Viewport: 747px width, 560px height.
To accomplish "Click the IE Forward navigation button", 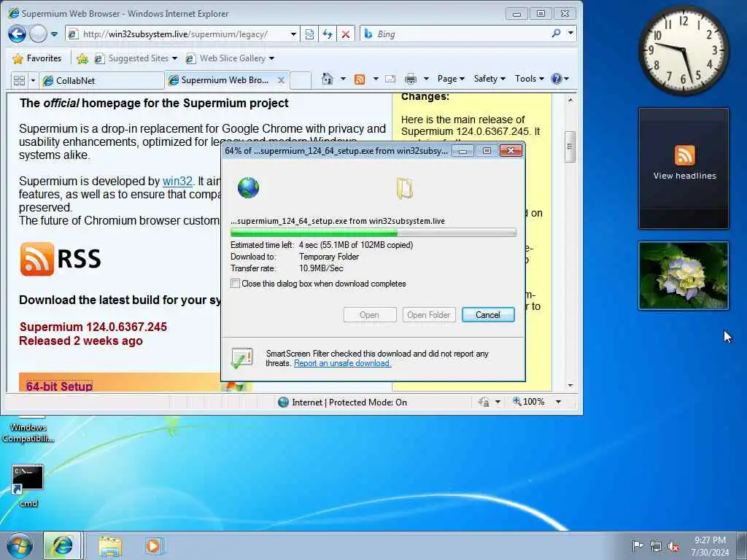I will [38, 34].
